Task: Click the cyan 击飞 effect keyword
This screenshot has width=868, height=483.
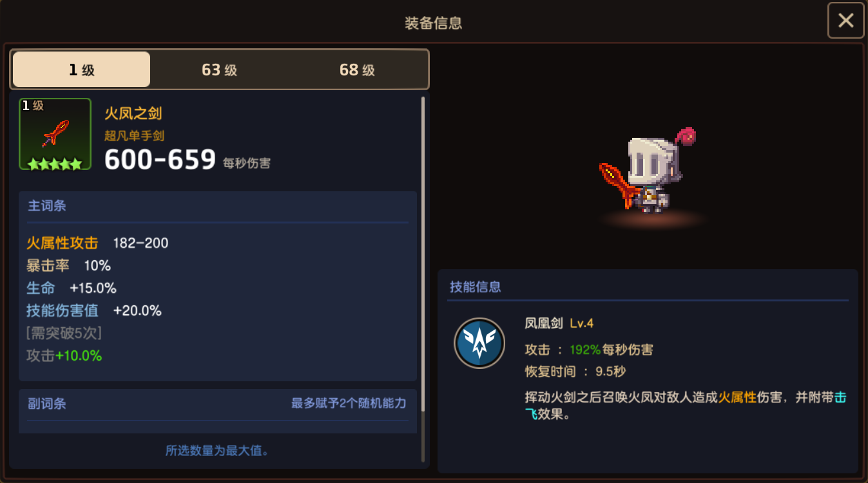Action: pos(841,398)
